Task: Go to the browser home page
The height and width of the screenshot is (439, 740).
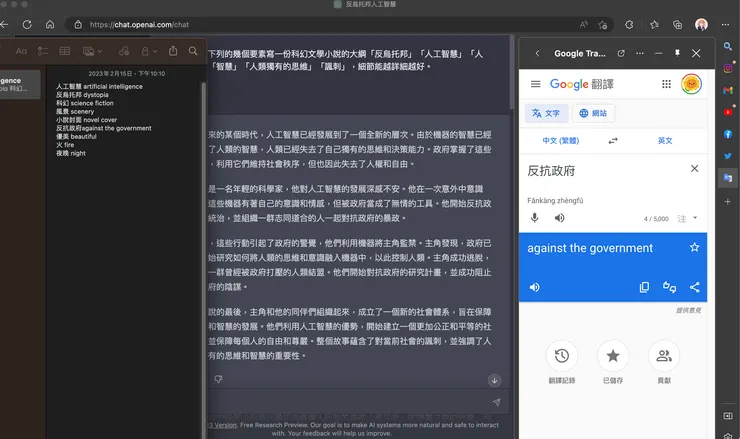Action: 50,25
